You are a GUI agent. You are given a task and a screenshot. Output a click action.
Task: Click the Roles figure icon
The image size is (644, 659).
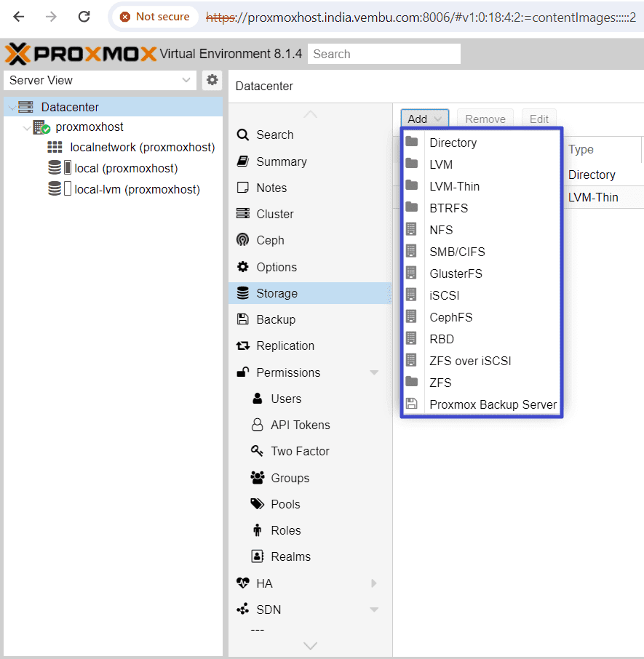[258, 530]
